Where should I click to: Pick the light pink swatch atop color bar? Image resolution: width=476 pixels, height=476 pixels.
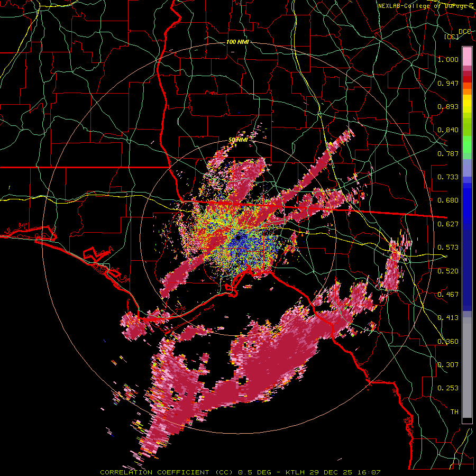pyautogui.click(x=467, y=56)
